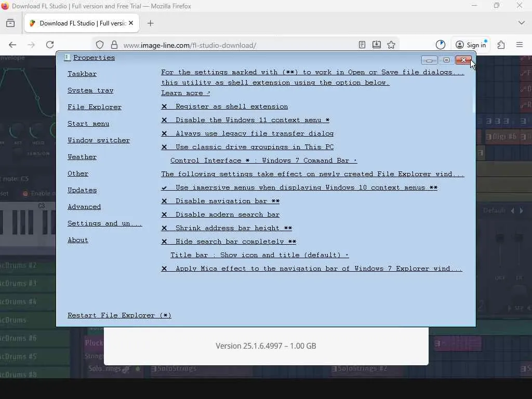Restore down the Firefox window

pyautogui.click(x=497, y=6)
